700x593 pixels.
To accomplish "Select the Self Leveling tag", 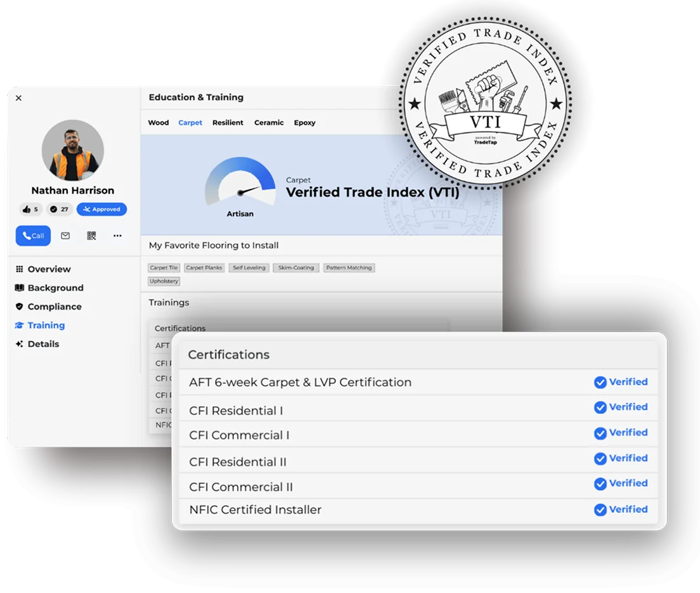I will pos(249,268).
